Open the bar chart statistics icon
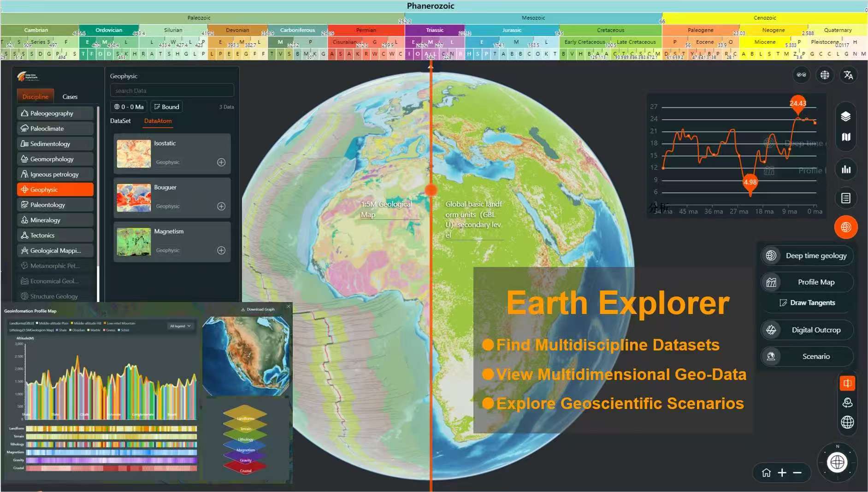 845,170
